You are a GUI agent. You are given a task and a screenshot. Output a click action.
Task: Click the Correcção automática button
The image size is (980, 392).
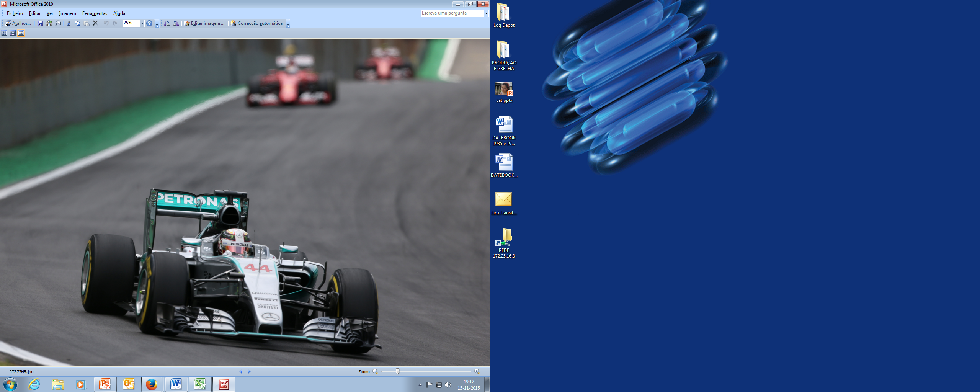click(256, 23)
